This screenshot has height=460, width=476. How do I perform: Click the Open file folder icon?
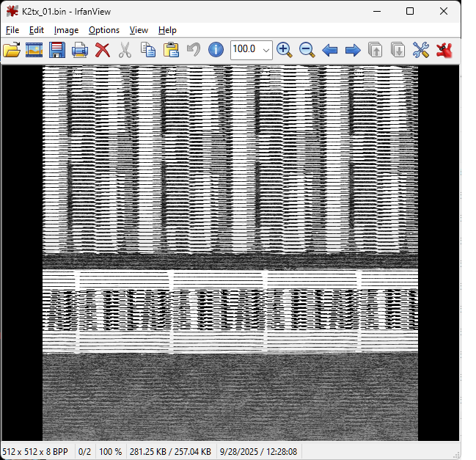(12, 50)
